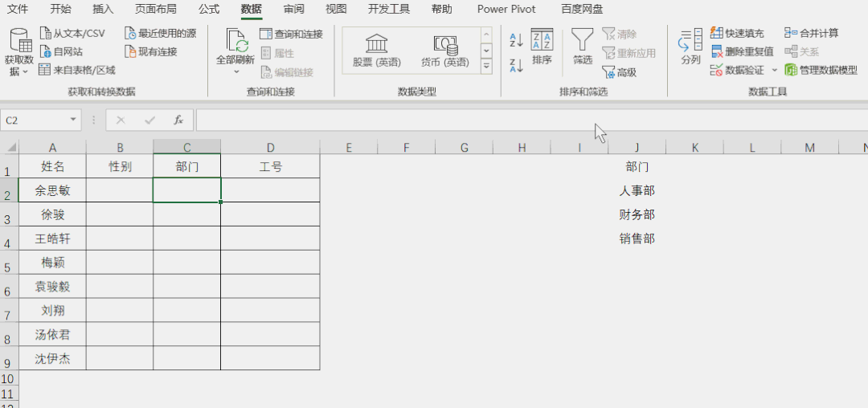Image resolution: width=868 pixels, height=408 pixels.
Task: Expand the 数据验证 dropdown arrow
Action: click(774, 70)
